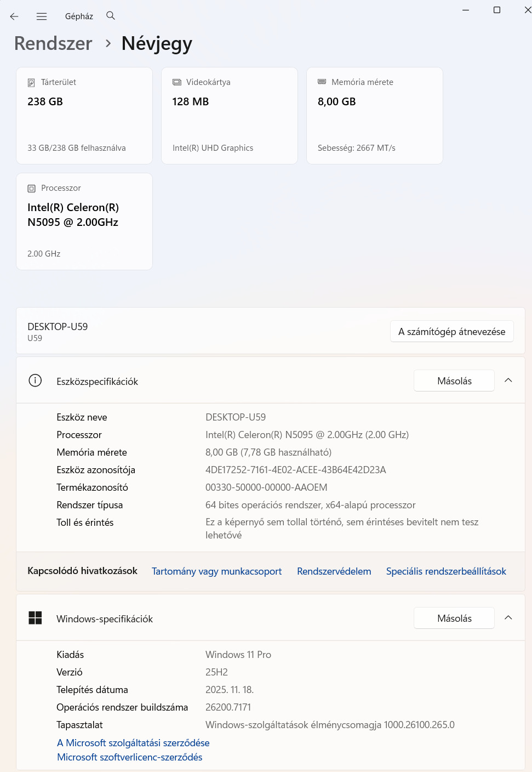Open Tartomány vagy munkacsoport link
This screenshot has height=772, width=532.
(x=216, y=571)
